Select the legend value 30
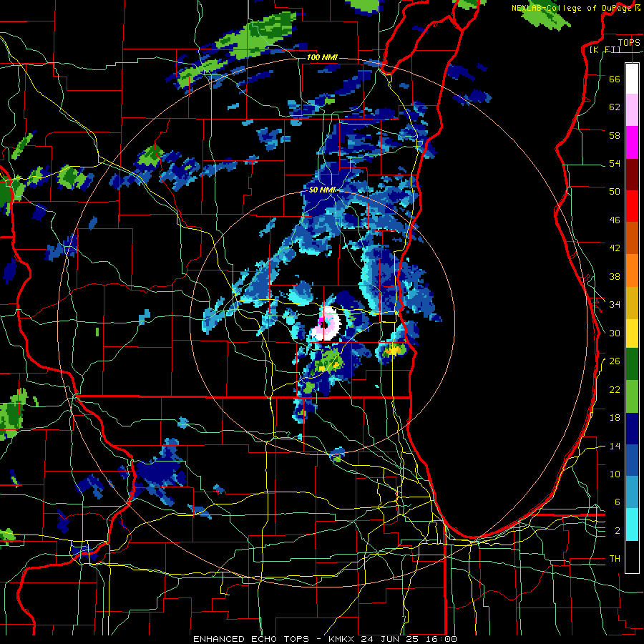The height and width of the screenshot is (644, 644). [x=615, y=333]
